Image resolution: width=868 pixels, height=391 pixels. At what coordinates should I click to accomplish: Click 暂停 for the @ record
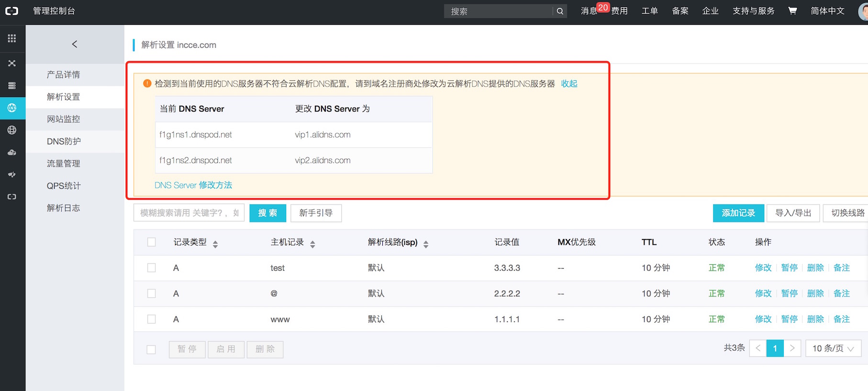coord(790,293)
